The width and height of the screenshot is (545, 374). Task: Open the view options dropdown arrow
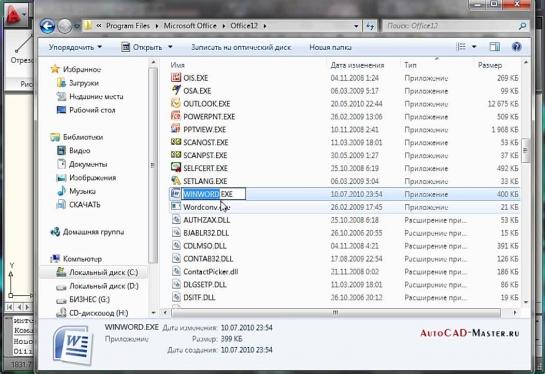tap(474, 47)
